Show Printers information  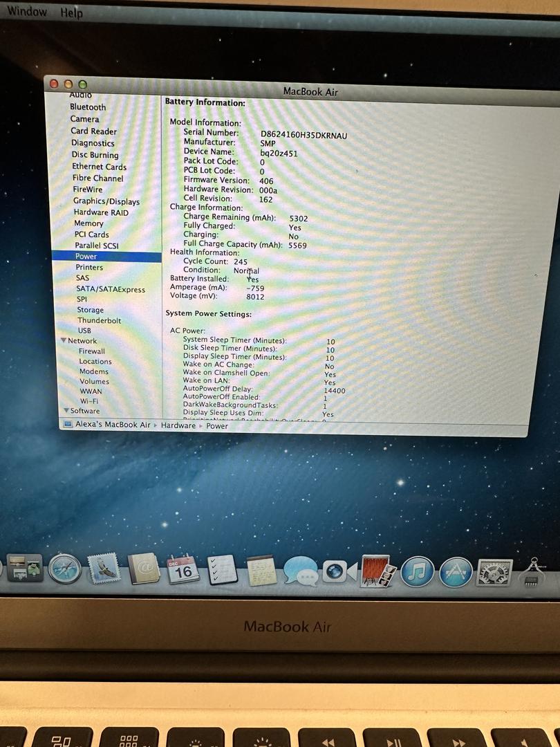(89, 267)
